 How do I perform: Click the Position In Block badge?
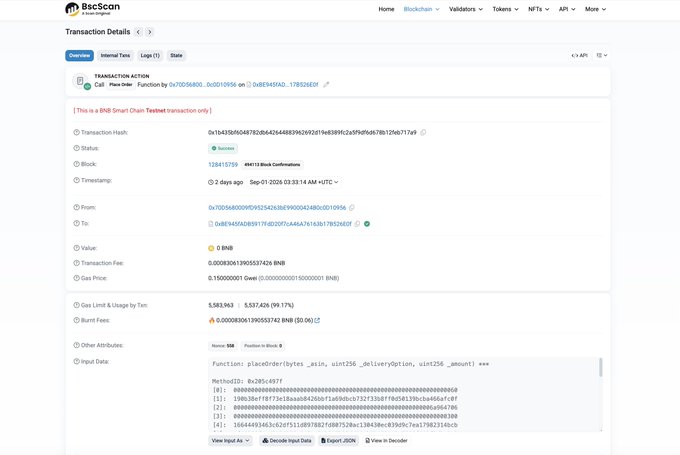[263, 346]
